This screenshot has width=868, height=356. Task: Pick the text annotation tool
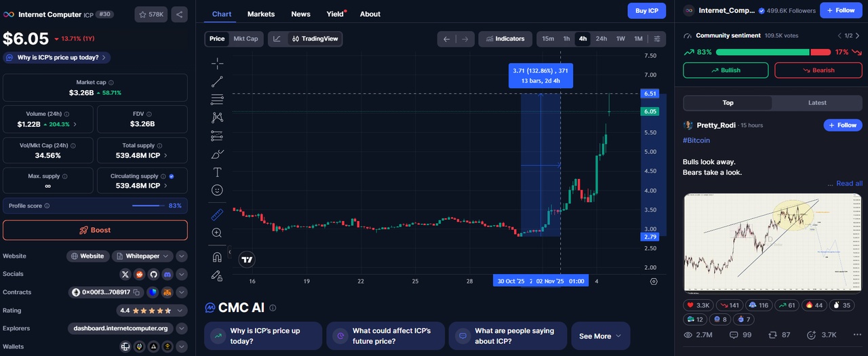click(217, 172)
